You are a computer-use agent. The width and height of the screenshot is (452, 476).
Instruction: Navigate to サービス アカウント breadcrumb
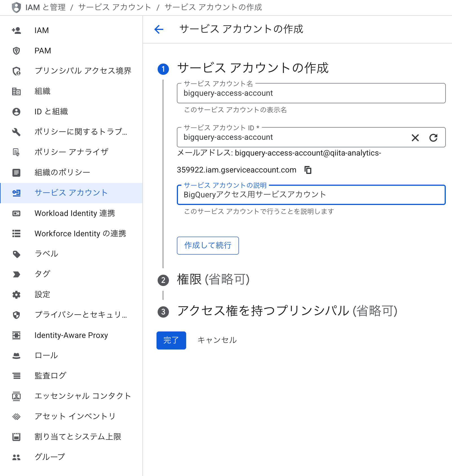pyautogui.click(x=114, y=7)
